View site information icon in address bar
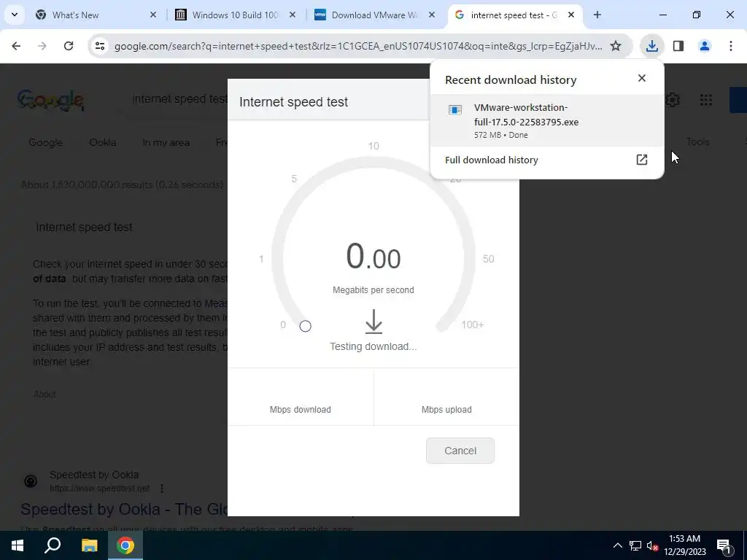747x560 pixels. point(99,46)
